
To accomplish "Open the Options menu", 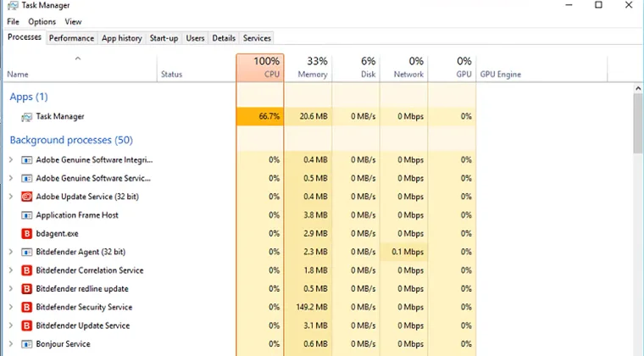I will pos(42,22).
